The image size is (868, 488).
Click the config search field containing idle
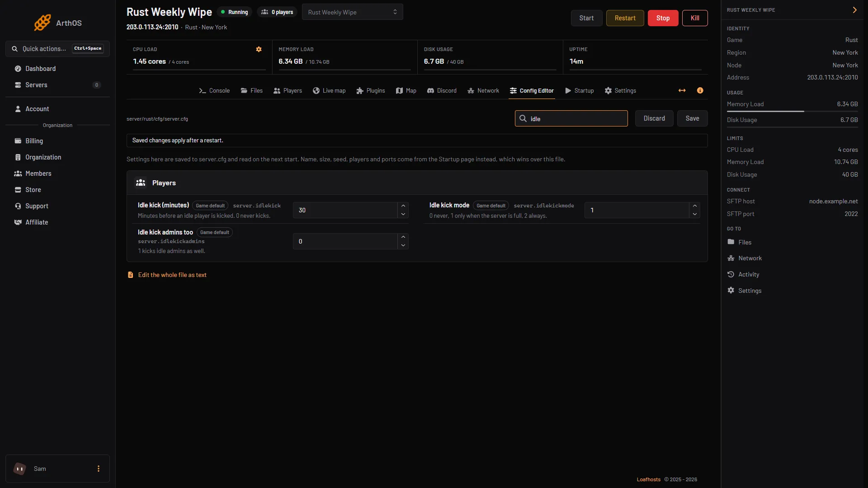[571, 118]
